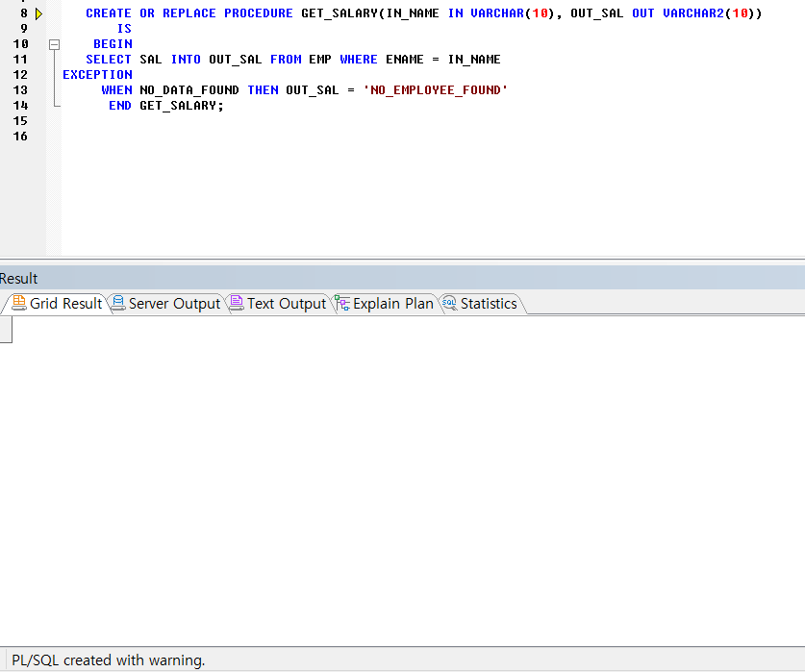Click the yellow execution arrow on line 8

point(39,13)
